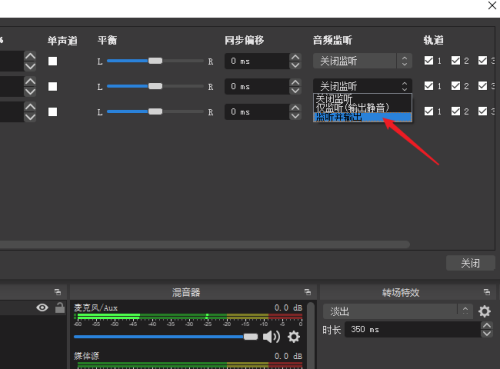Viewport: 500px width, 369px height.
Task: Collapse the second row's open 音频监听 dropdown
Action: click(362, 86)
